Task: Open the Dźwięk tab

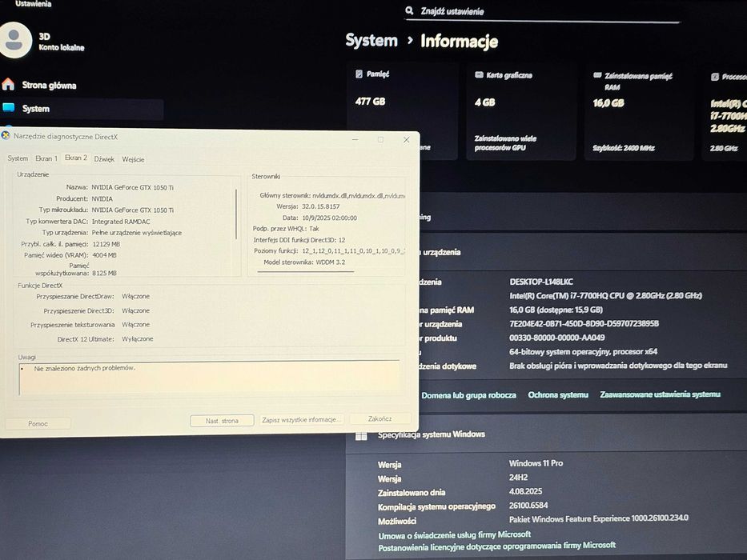Action: click(x=104, y=159)
